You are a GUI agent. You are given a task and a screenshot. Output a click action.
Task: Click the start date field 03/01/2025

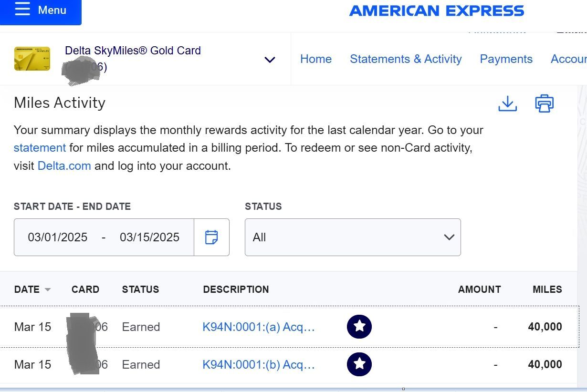click(58, 237)
